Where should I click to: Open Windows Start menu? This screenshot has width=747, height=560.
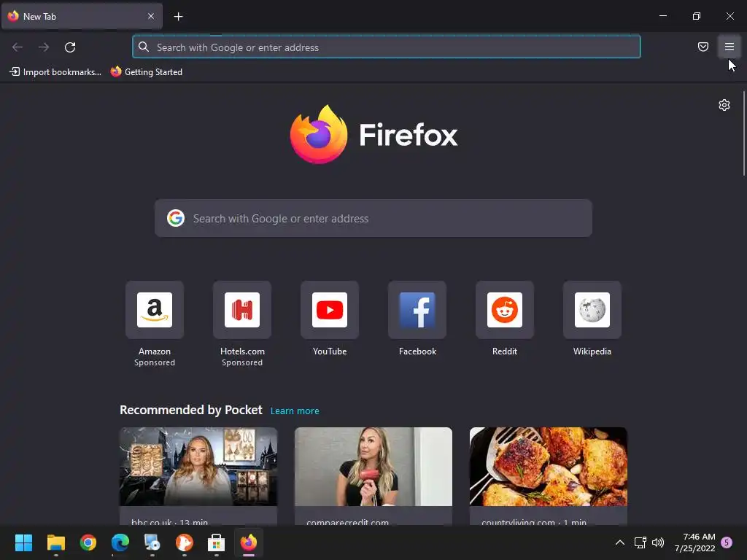tap(23, 542)
